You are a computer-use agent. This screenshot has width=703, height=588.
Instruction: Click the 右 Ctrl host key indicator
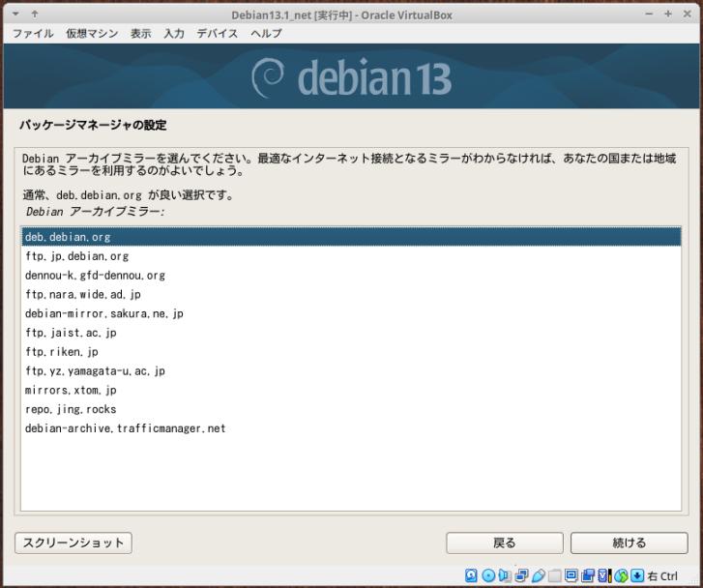[662, 575]
